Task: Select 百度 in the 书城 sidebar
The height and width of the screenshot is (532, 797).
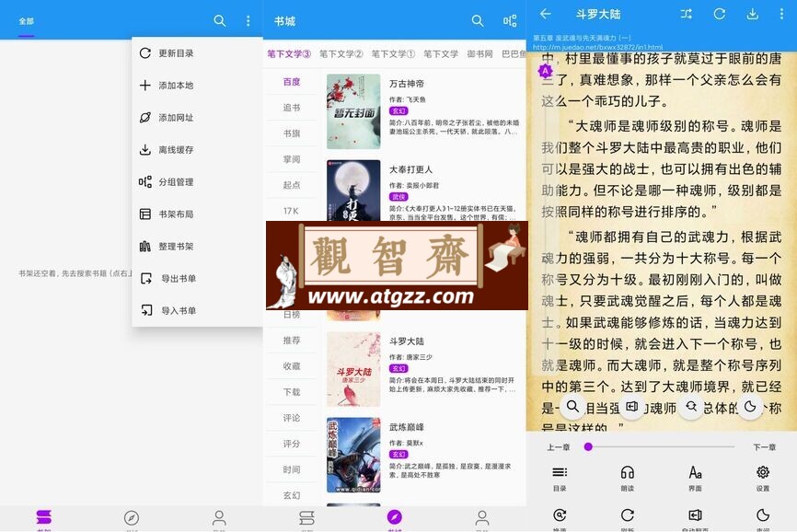Action: [x=292, y=82]
